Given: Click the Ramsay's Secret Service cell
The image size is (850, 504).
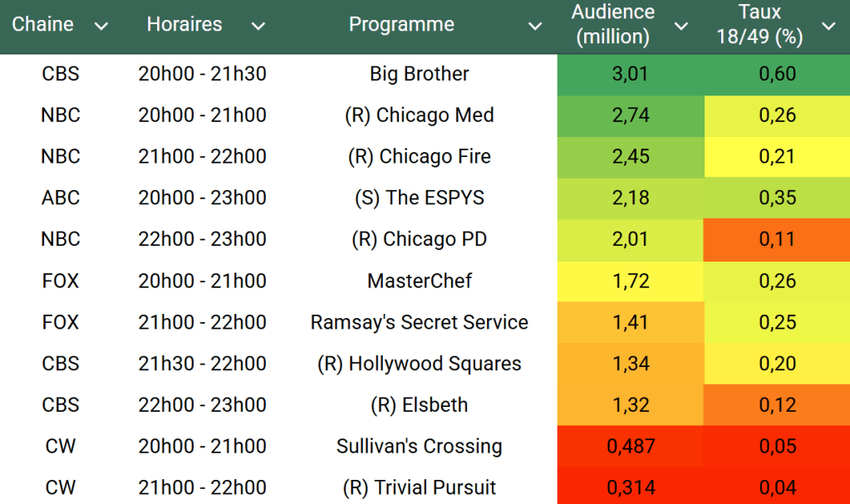Looking at the screenshot, I should tap(419, 322).
